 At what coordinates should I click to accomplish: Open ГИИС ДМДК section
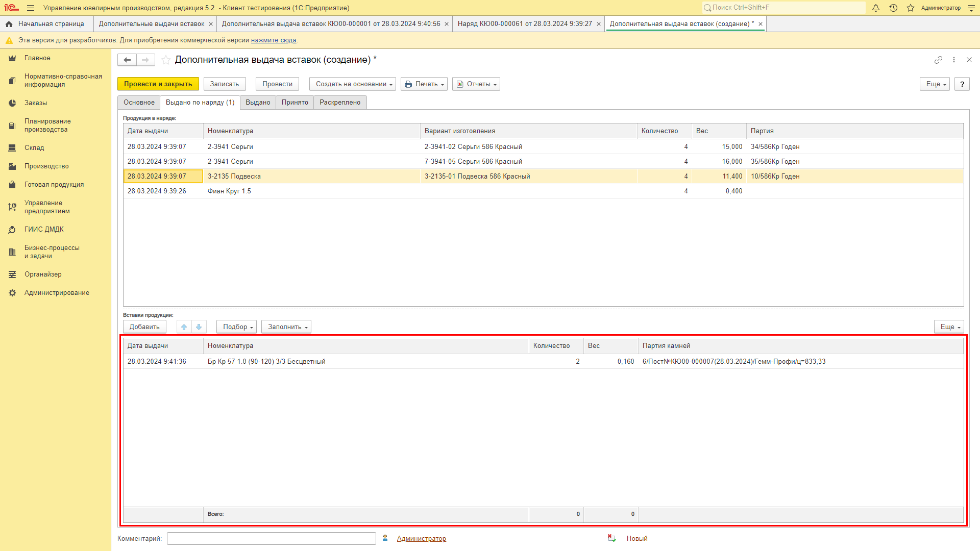click(44, 230)
